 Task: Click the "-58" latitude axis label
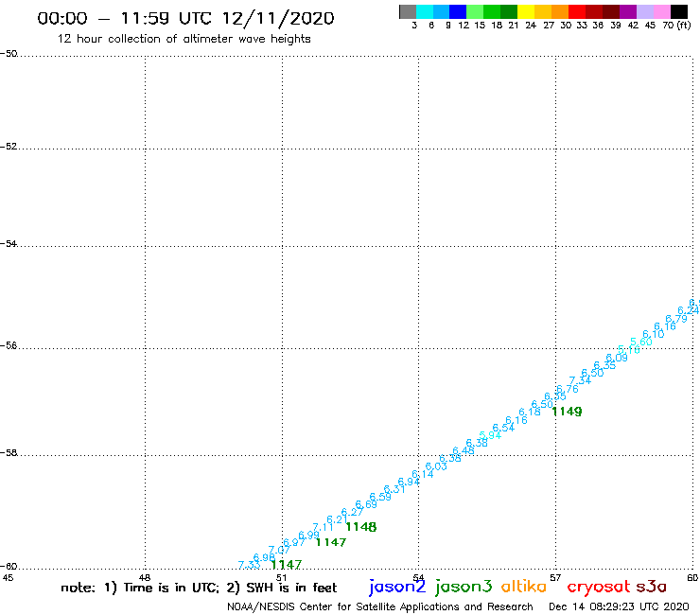click(x=9, y=453)
